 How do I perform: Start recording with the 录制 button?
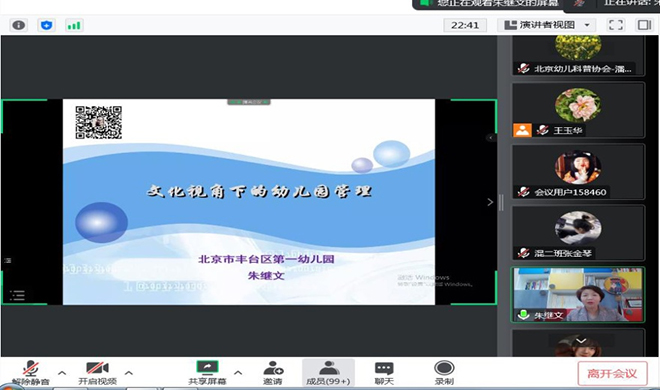click(x=444, y=373)
